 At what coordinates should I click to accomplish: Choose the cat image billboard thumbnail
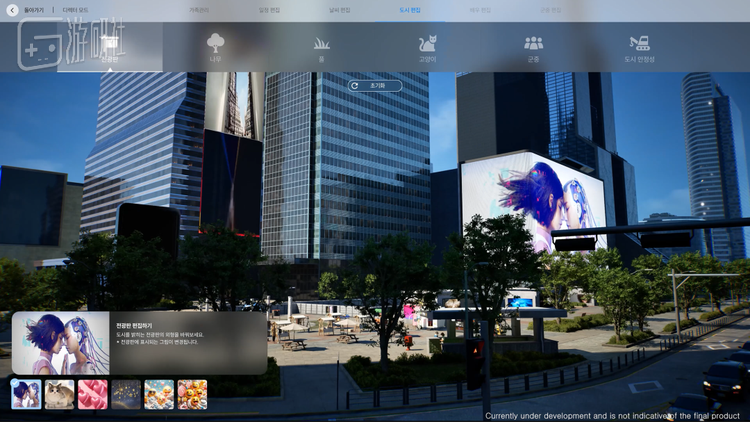(59, 394)
